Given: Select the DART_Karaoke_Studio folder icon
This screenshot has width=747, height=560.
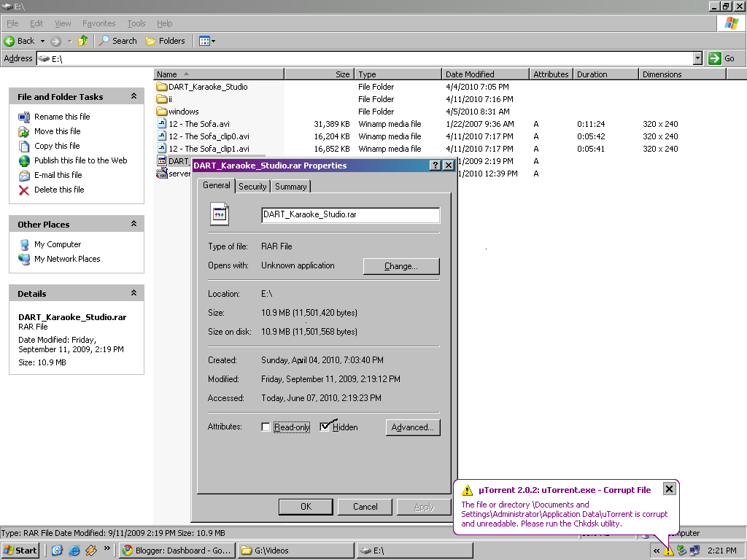Looking at the screenshot, I should coord(162,87).
